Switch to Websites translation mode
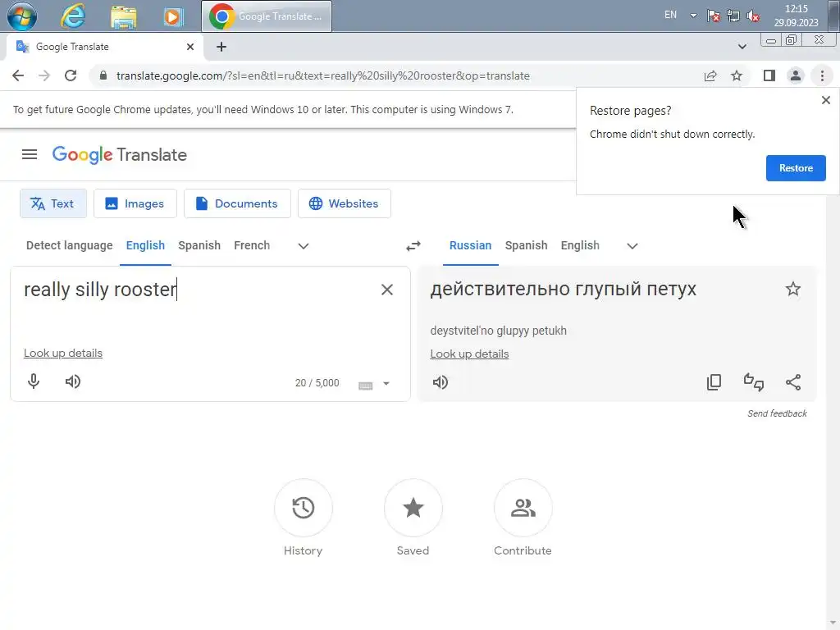This screenshot has width=840, height=630. [344, 203]
